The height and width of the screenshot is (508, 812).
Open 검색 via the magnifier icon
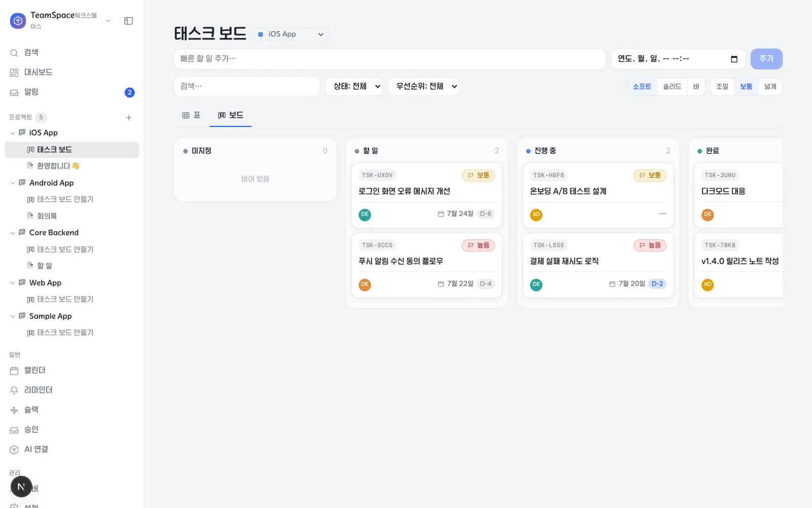14,53
